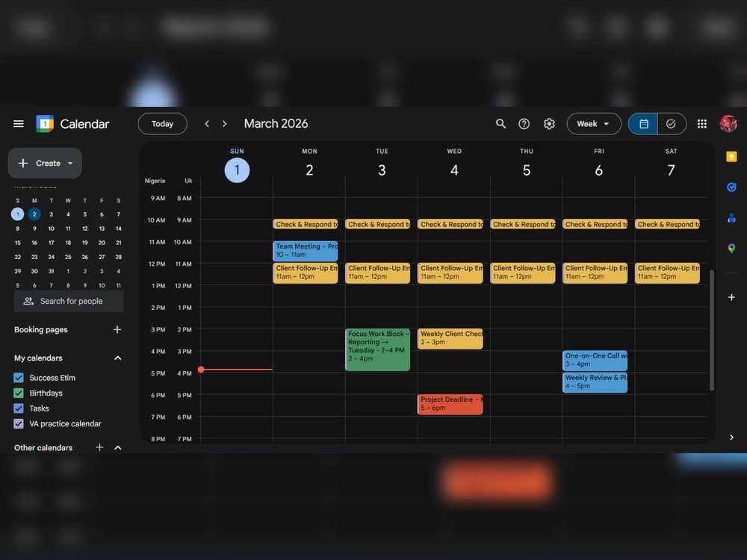Open Project Deadline event
The width and height of the screenshot is (747, 560).
point(450,404)
